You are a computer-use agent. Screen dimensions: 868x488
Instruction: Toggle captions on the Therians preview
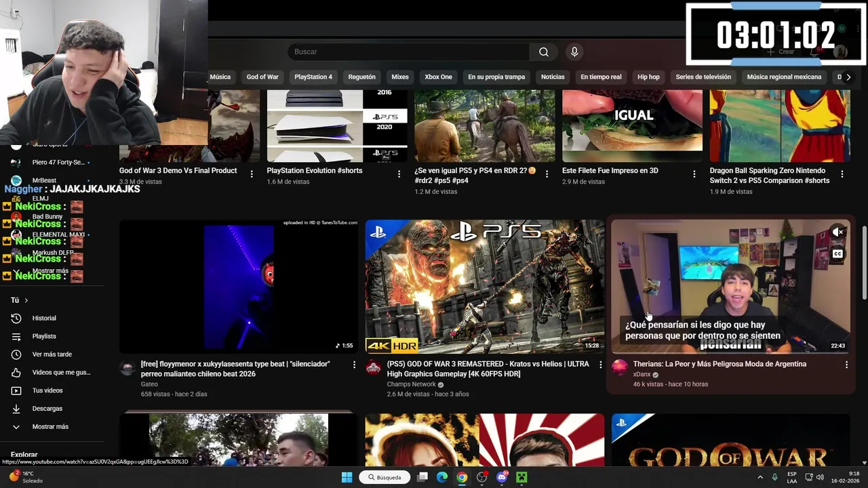[x=838, y=254]
